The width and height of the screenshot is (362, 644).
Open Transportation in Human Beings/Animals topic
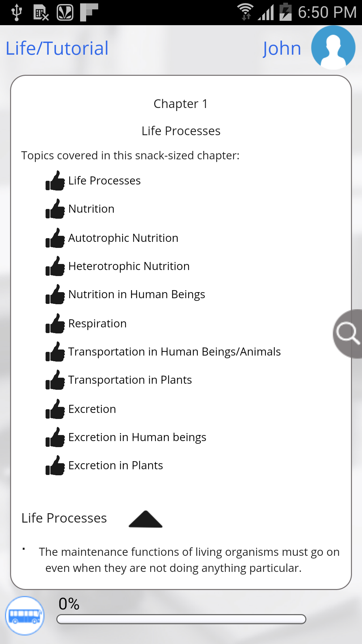(175, 352)
